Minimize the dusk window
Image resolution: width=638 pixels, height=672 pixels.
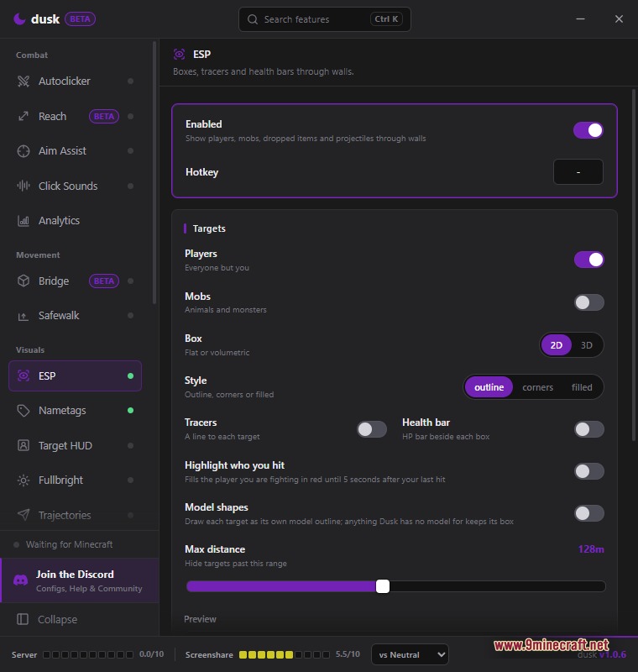(580, 18)
